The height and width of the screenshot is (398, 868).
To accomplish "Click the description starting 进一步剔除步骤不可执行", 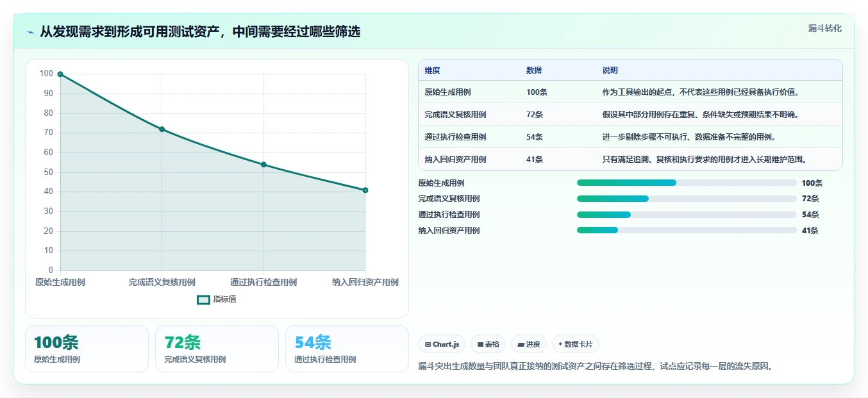I will (689, 137).
